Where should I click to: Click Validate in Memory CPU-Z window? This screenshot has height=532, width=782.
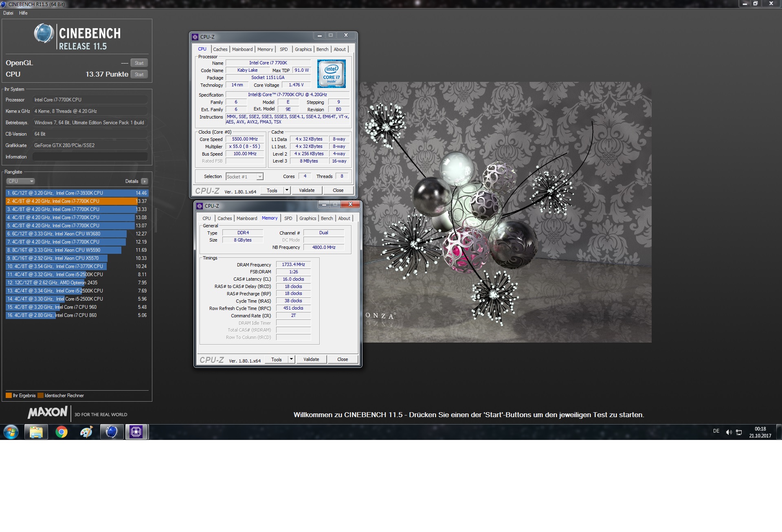point(311,359)
